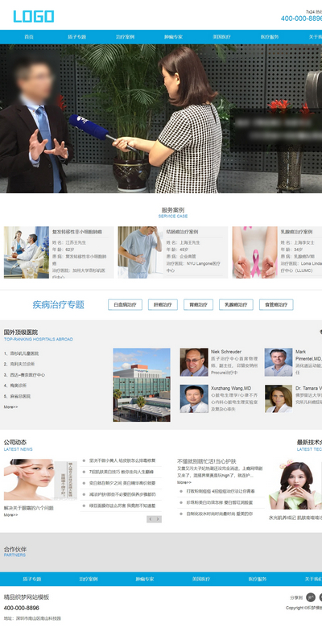Open Niek Schreuder's portrait
Viewport: 322px width, 644px height.
(x=194, y=362)
